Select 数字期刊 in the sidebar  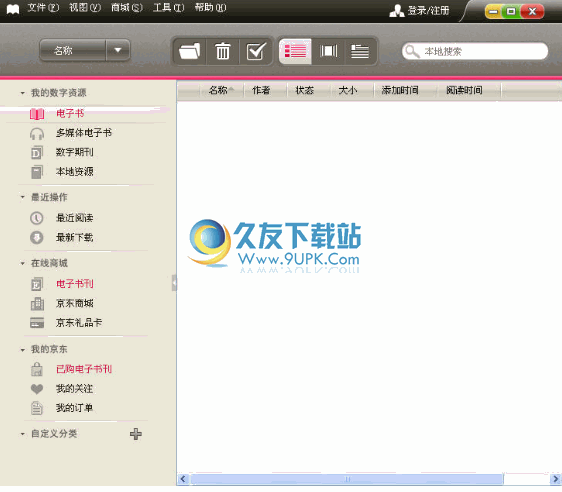point(75,152)
